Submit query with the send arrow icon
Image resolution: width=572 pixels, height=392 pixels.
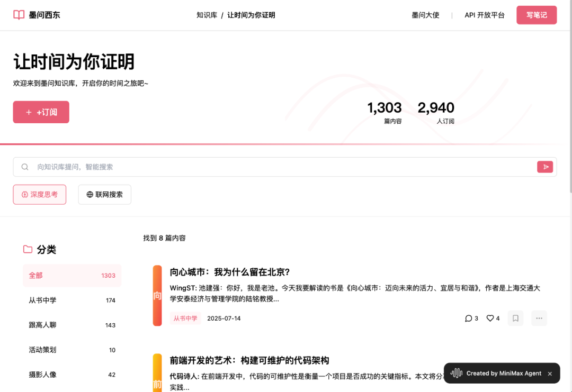coord(545,167)
